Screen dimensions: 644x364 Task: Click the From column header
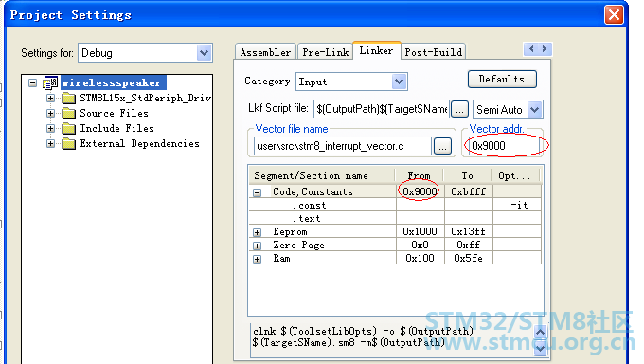[419, 176]
